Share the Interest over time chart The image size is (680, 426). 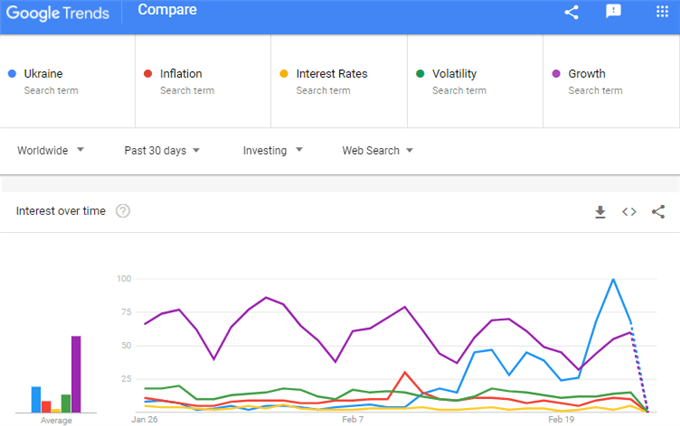point(658,212)
